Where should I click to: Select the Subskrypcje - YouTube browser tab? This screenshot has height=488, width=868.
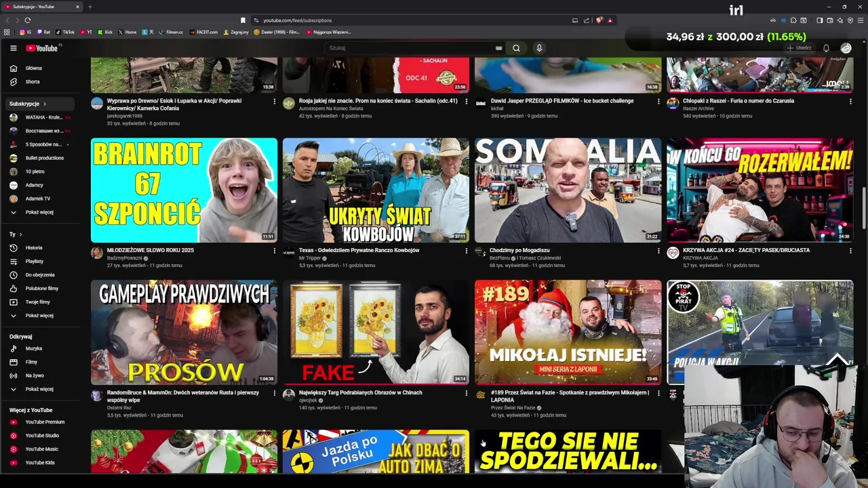click(43, 7)
